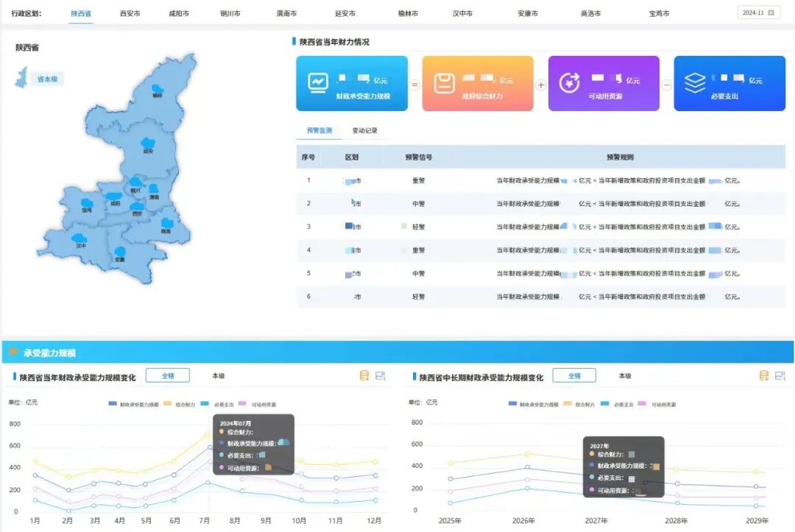
Task: Open the 宝鸡市 region tab
Action: point(659,14)
